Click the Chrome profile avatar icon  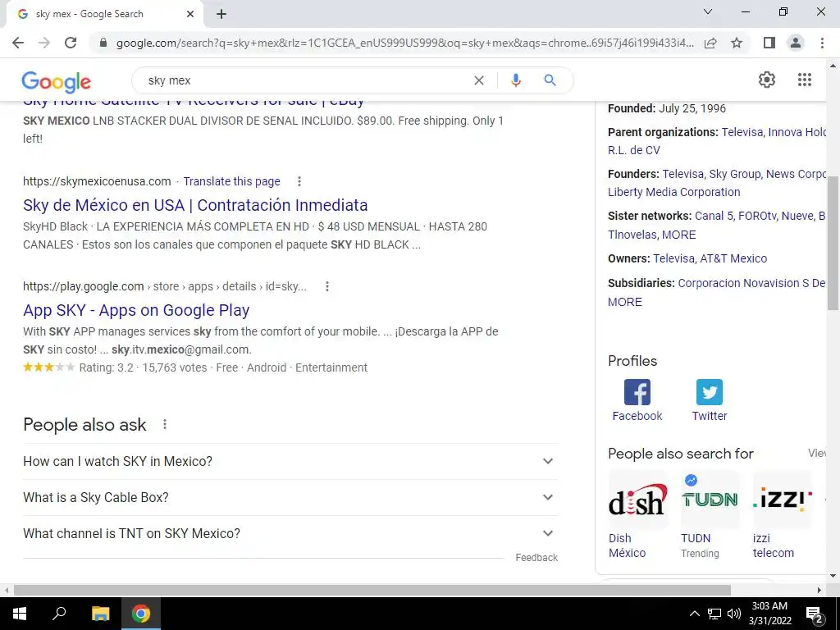click(796, 43)
